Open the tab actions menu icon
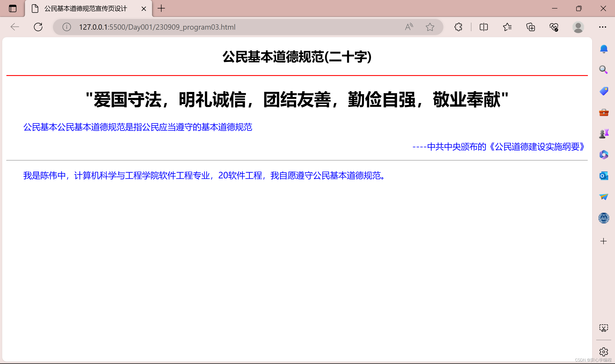This screenshot has height=364, width=615. click(13, 9)
